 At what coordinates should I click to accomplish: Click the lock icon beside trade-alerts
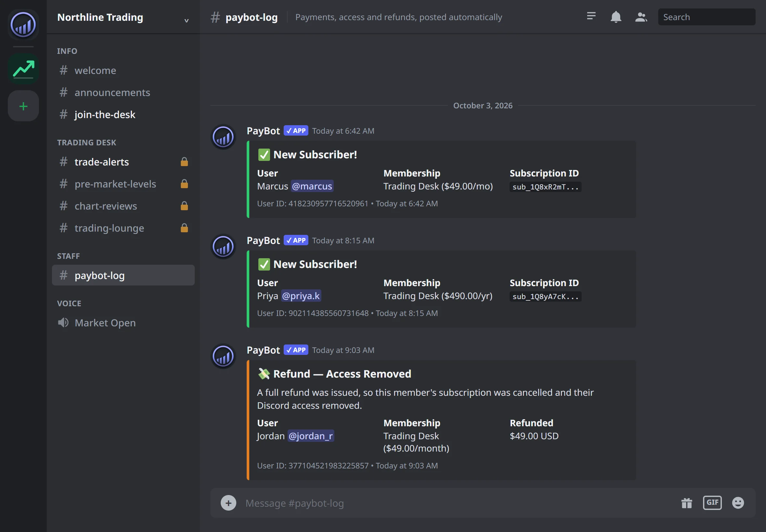pos(184,162)
